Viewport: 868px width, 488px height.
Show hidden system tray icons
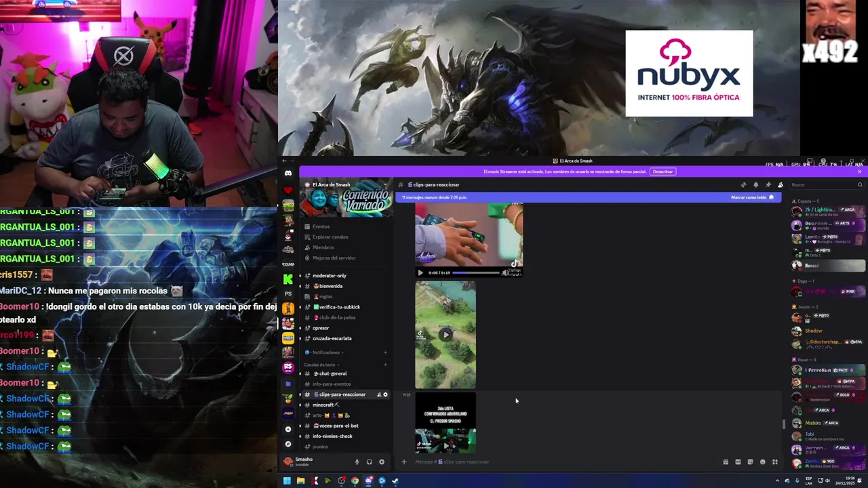pyautogui.click(x=778, y=481)
